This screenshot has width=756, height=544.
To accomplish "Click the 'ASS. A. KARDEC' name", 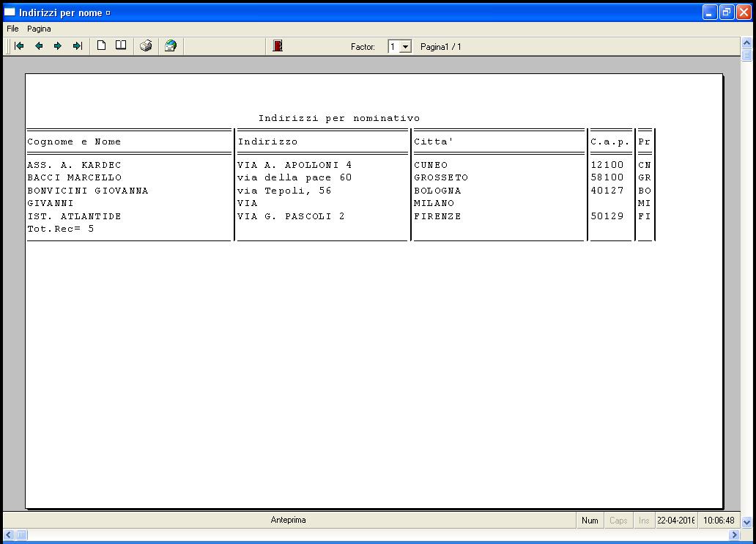I will pyautogui.click(x=74, y=165).
